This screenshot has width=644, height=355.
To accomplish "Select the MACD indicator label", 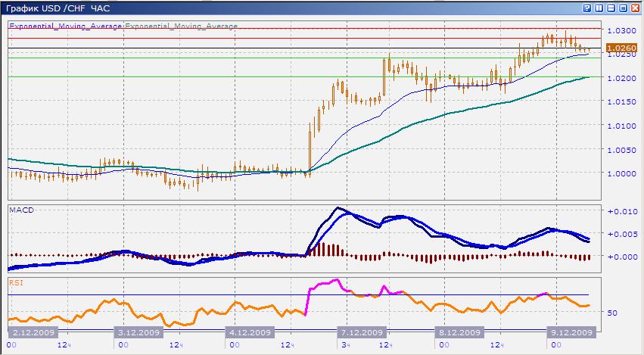I will coord(20,209).
